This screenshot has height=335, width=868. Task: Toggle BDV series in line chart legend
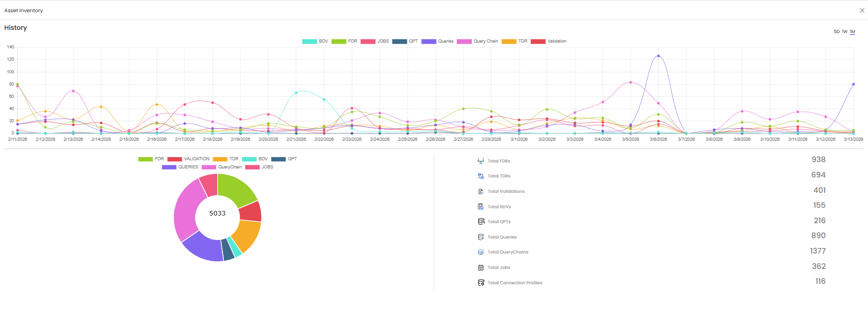[x=315, y=41]
